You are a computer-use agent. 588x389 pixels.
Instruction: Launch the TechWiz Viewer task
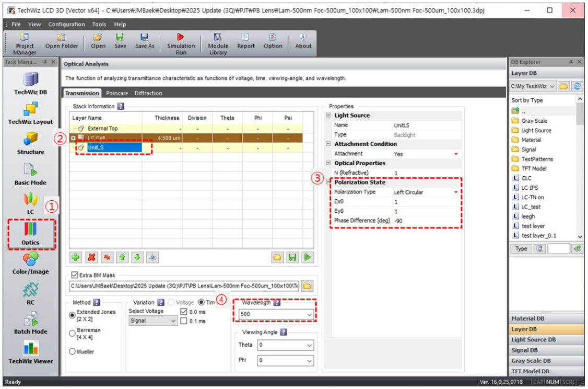pos(30,352)
